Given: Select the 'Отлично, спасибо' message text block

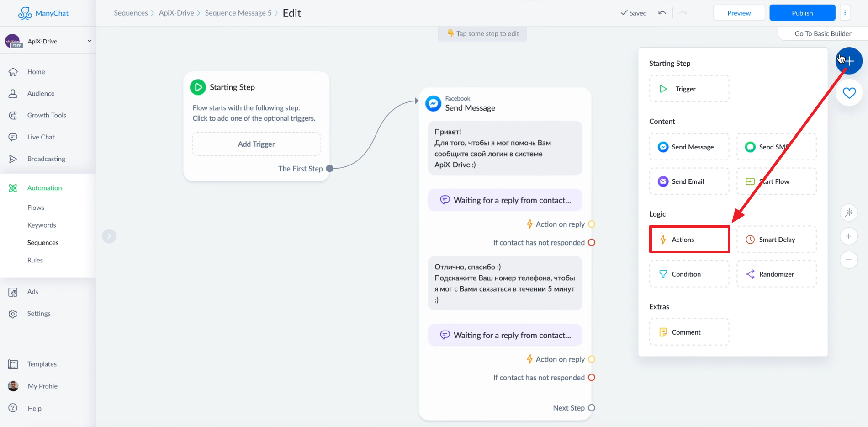Looking at the screenshot, I should tap(505, 283).
